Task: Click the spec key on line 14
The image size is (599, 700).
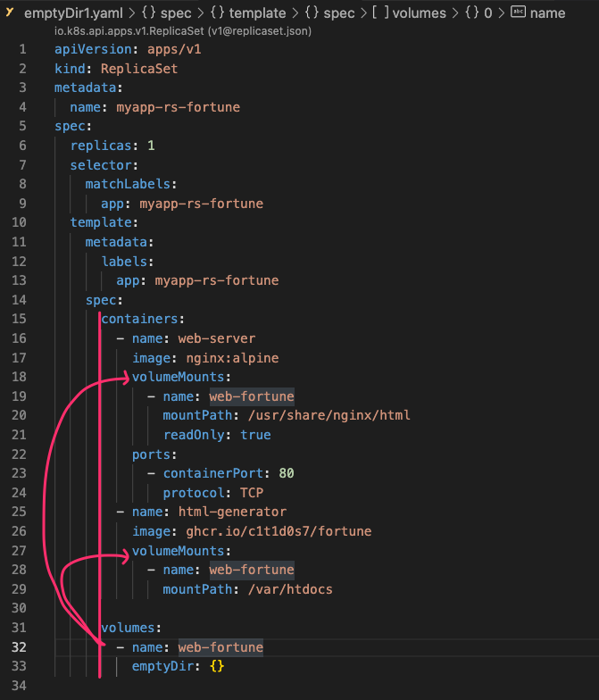Action: click(101, 300)
